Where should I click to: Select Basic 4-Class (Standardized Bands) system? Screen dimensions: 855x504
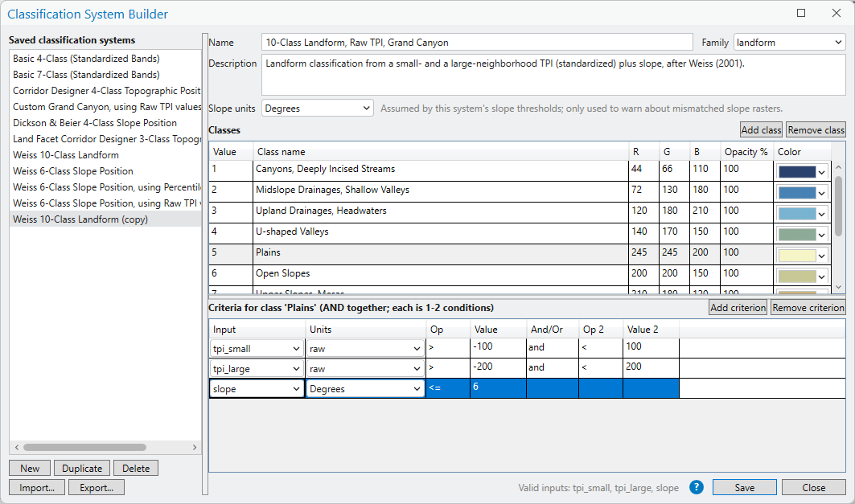click(x=105, y=59)
